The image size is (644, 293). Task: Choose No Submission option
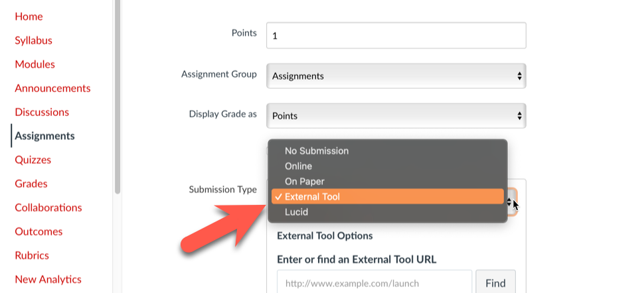pyautogui.click(x=317, y=151)
